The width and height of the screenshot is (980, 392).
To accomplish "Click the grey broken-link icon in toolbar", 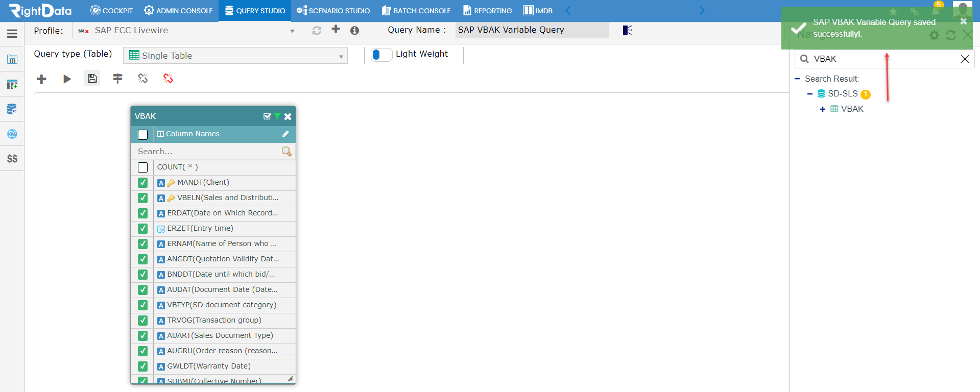I will 143,78.
